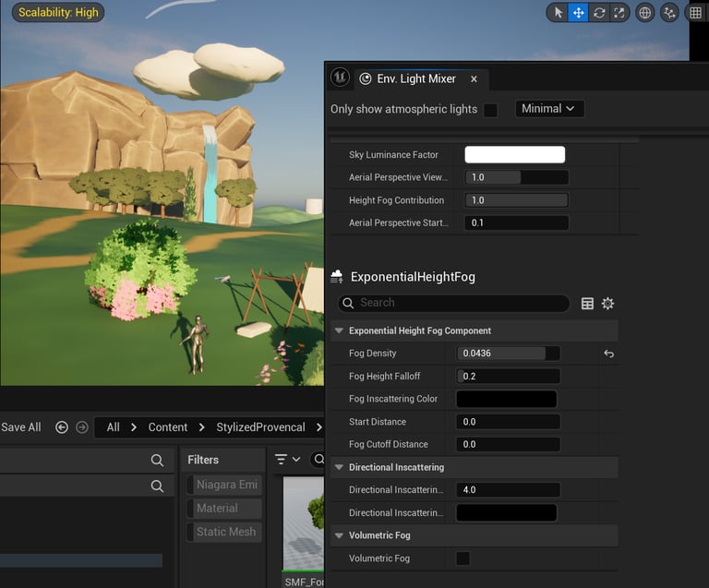The height and width of the screenshot is (588, 709).
Task: Expand path arrow after Content breadcrumb
Action: pos(201,427)
